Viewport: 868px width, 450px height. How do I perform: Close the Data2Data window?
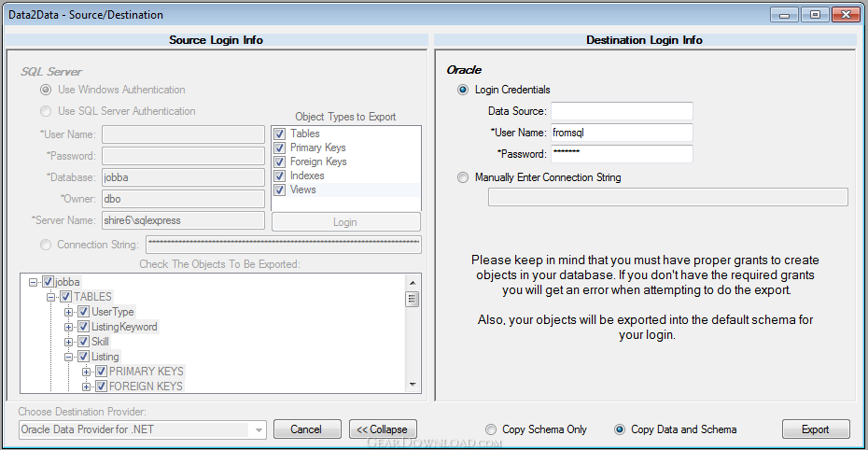pos(846,15)
